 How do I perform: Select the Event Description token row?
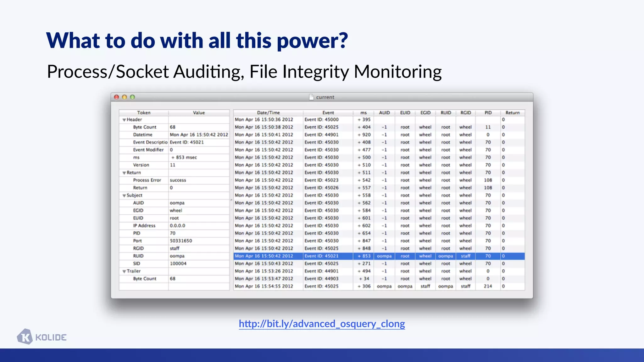tap(174, 142)
